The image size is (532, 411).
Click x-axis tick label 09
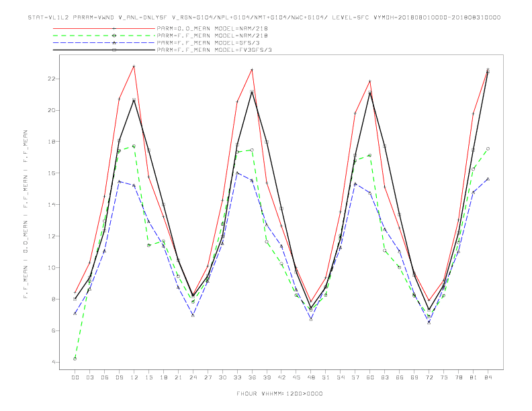[x=119, y=377]
